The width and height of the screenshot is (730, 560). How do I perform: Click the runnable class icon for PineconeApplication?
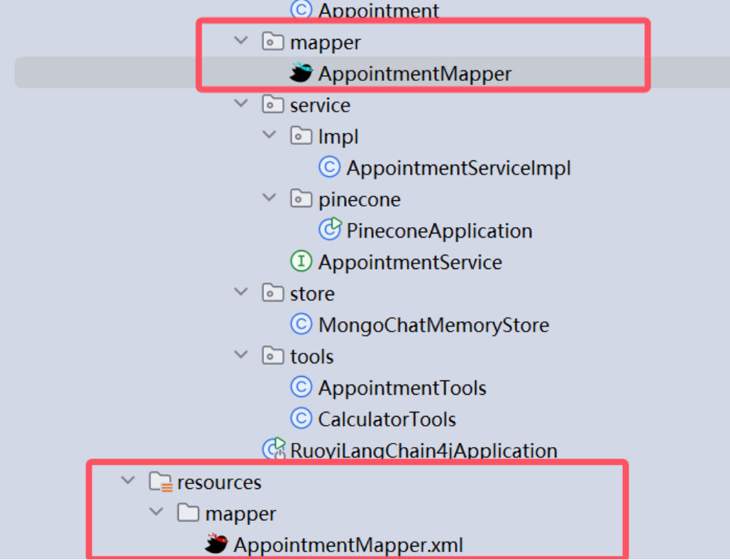pos(330,229)
